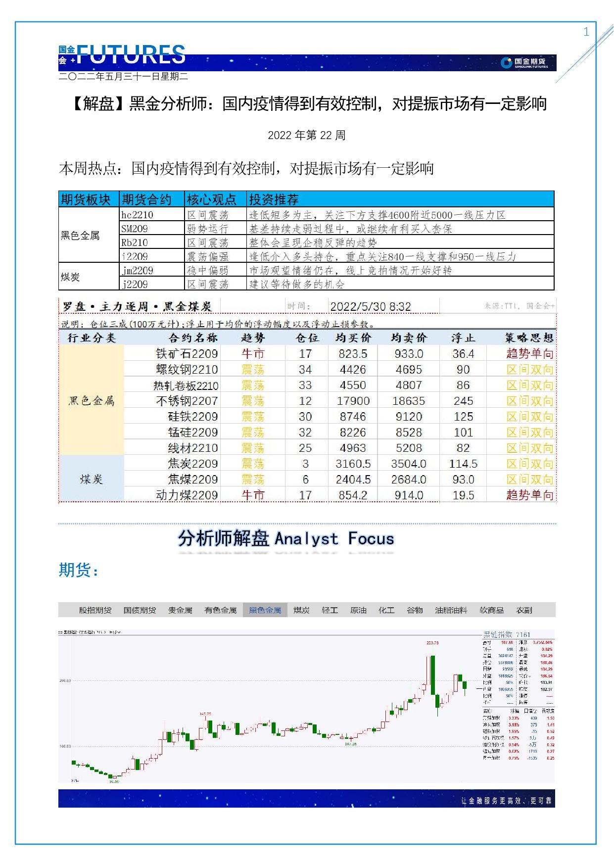Click the 牛市 trend in 铁矿石2209 row

(253, 354)
